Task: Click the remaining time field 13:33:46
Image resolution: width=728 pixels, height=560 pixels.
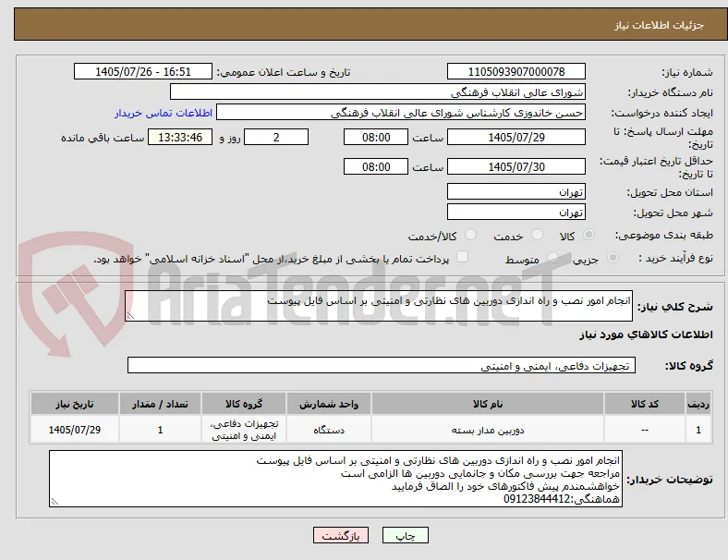Action: click(180, 138)
